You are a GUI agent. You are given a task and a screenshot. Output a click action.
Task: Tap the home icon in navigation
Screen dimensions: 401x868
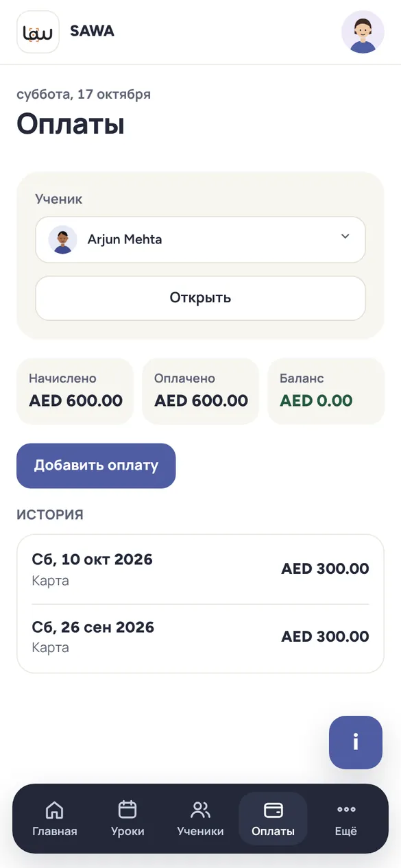54,810
